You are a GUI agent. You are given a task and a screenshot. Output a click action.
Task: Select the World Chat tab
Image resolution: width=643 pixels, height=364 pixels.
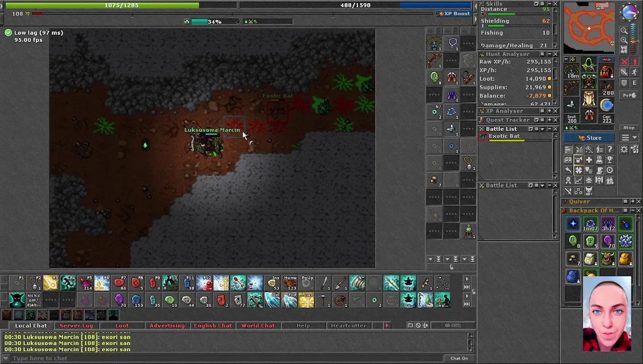[x=258, y=326]
